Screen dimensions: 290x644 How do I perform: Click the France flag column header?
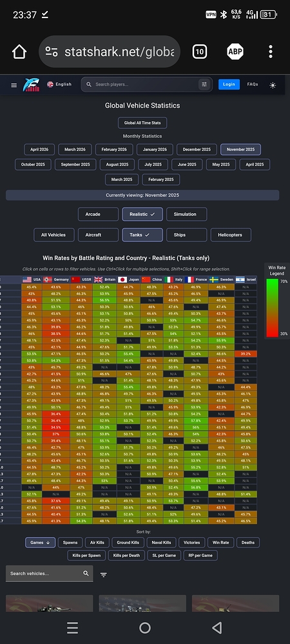[196, 279]
